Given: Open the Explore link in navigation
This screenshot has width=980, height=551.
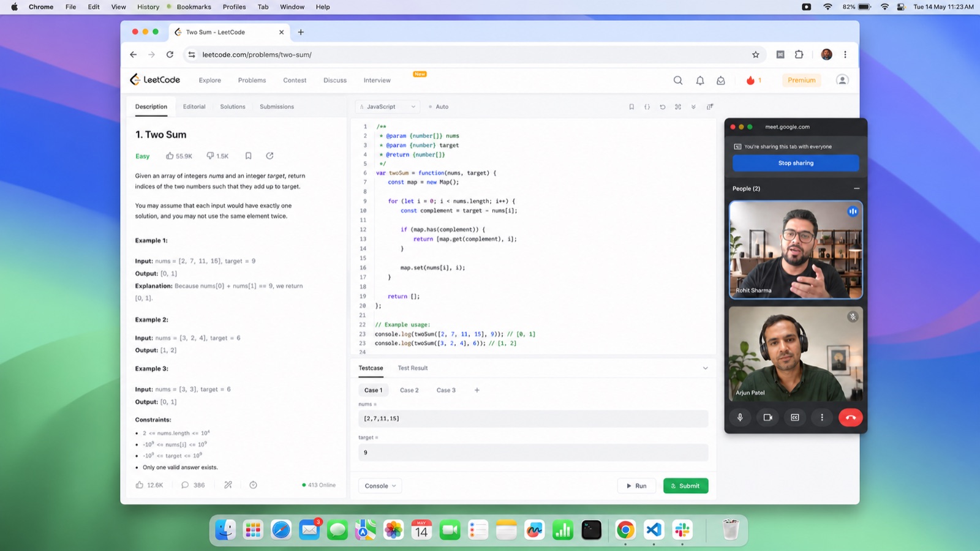Looking at the screenshot, I should (209, 80).
